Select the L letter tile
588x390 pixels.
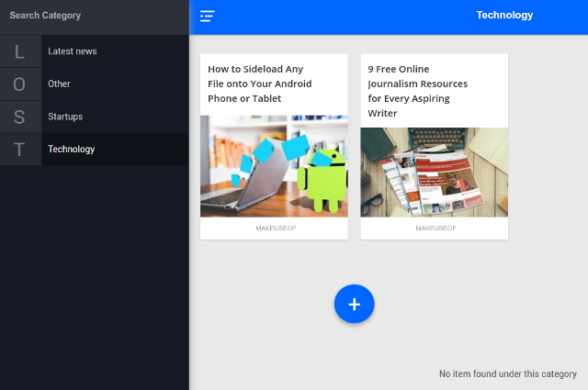pos(20,51)
